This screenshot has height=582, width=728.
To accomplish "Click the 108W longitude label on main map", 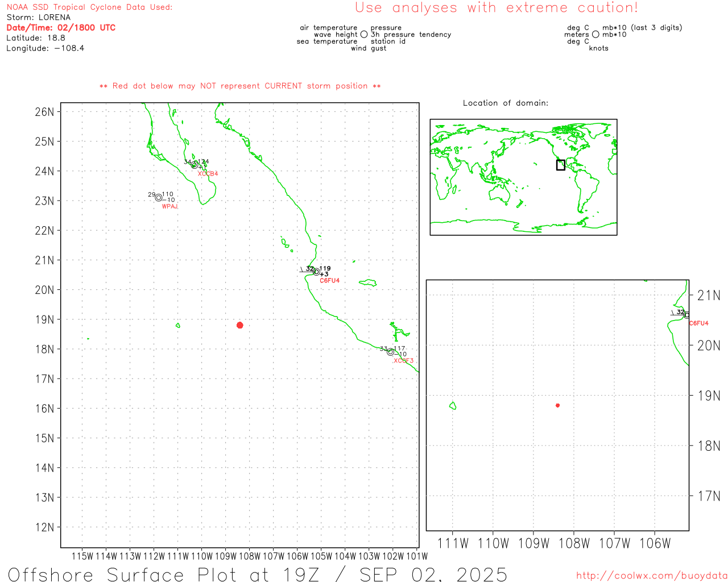I will click(249, 556).
